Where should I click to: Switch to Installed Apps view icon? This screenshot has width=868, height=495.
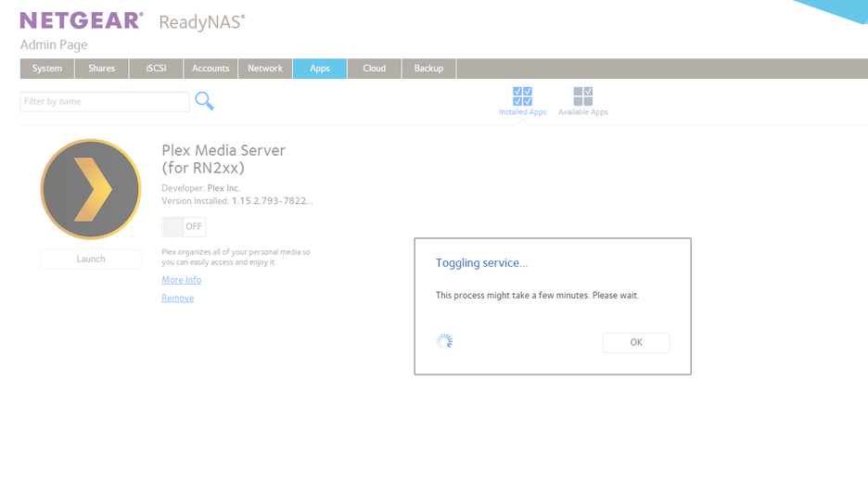click(x=522, y=96)
